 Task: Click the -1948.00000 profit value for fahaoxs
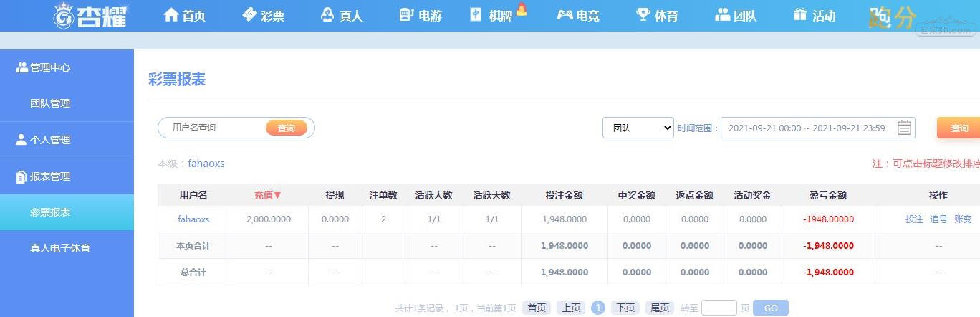[828, 219]
